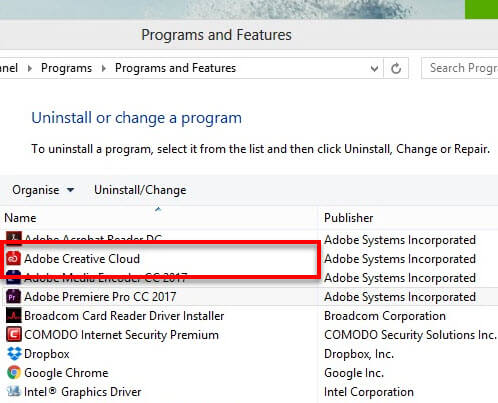Click COMODO Security Solutions Inc. publisher cell
498x403 pixels.
410,335
